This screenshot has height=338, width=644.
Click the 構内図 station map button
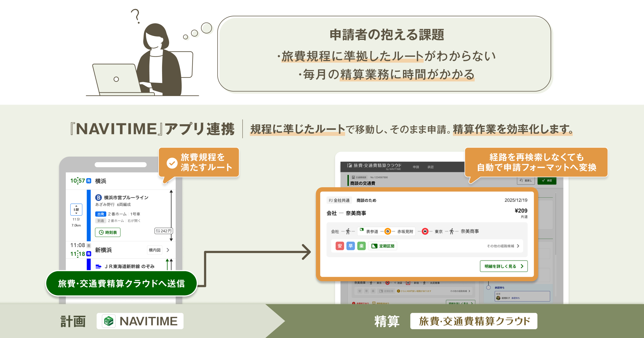[x=155, y=250]
